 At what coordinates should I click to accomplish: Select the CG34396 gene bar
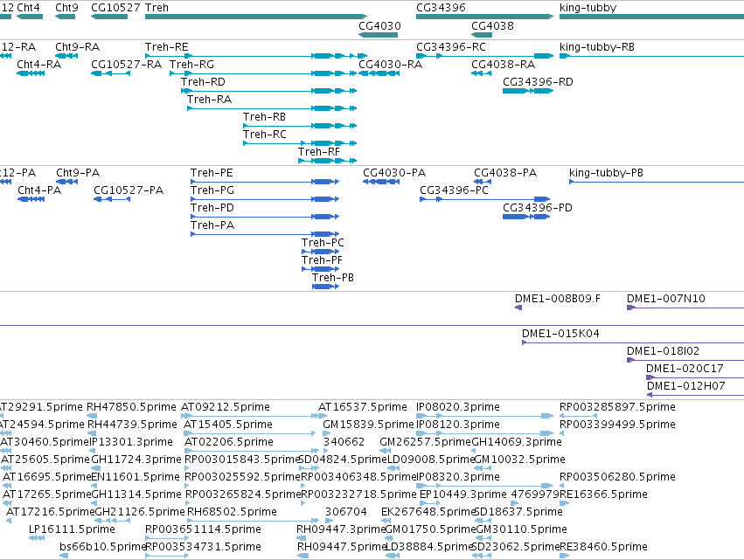[485, 17]
